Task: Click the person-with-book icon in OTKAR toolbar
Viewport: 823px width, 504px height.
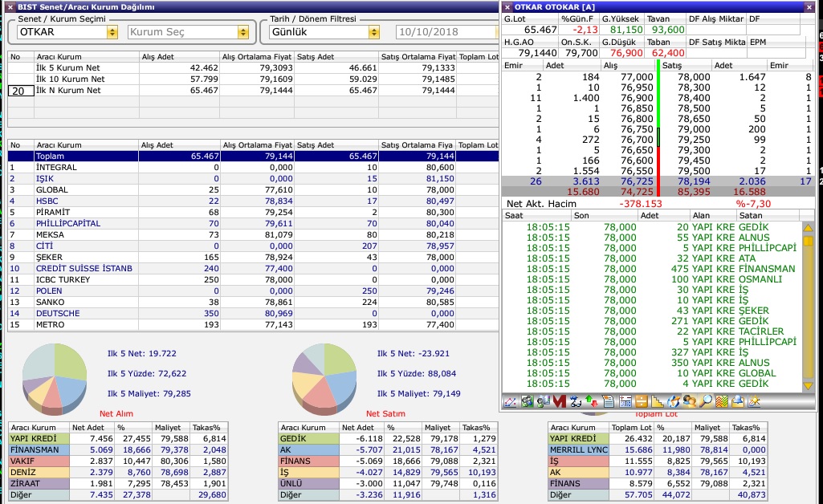Action: pyautogui.click(x=543, y=402)
